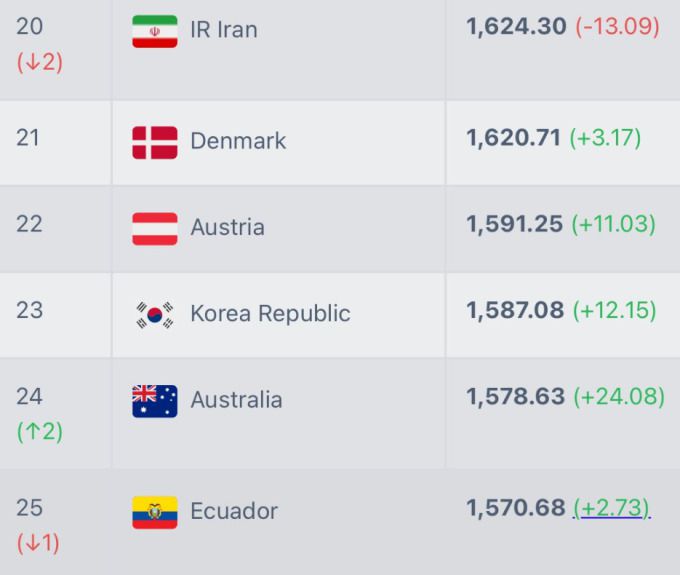Click Australia's +24.08 points change

618,397
